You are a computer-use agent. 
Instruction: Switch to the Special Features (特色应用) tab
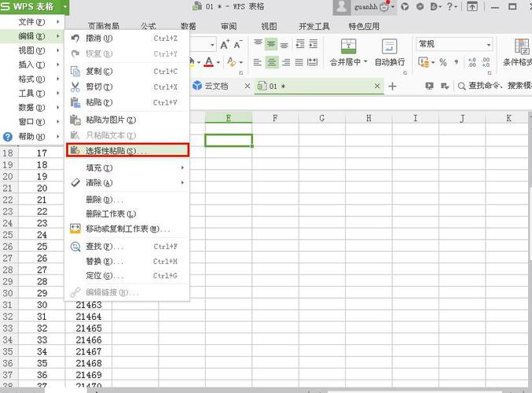(x=364, y=26)
